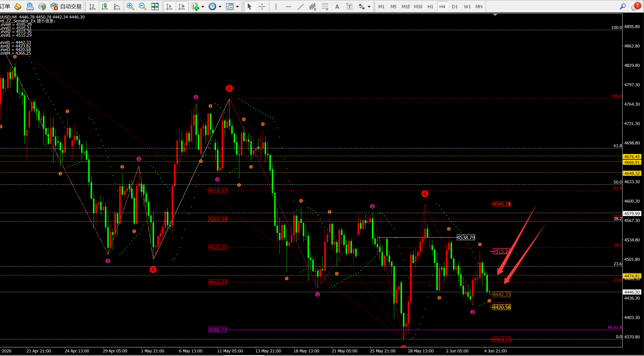Toggle Auto Scroll to latest bar
The height and width of the screenshot is (356, 644).
pyautogui.click(x=169, y=6)
